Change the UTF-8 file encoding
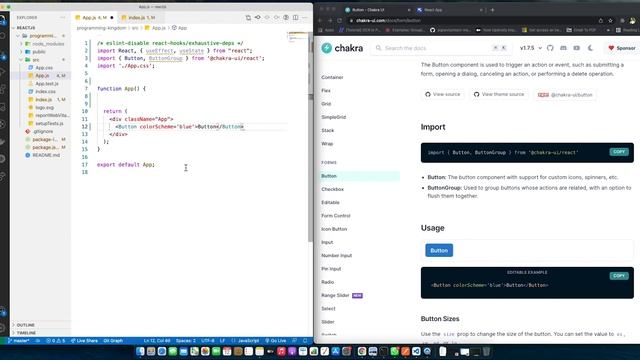The image size is (640, 360). (x=208, y=341)
